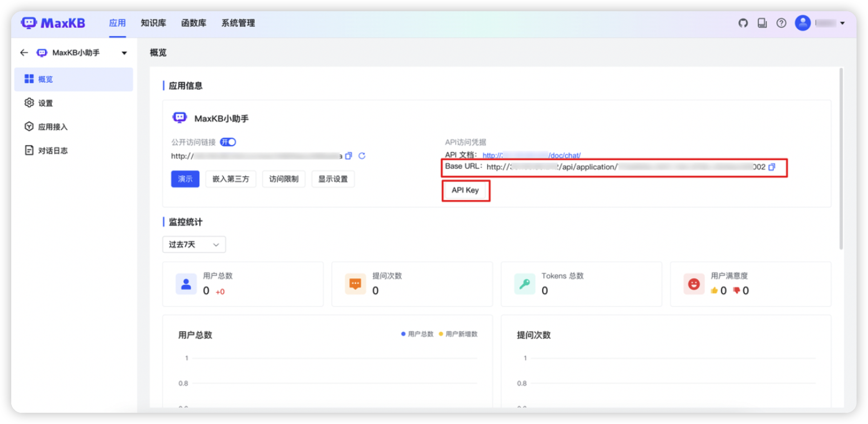Click the 提问次数 chart title
Viewport: 868px width, 424px height.
(x=533, y=335)
